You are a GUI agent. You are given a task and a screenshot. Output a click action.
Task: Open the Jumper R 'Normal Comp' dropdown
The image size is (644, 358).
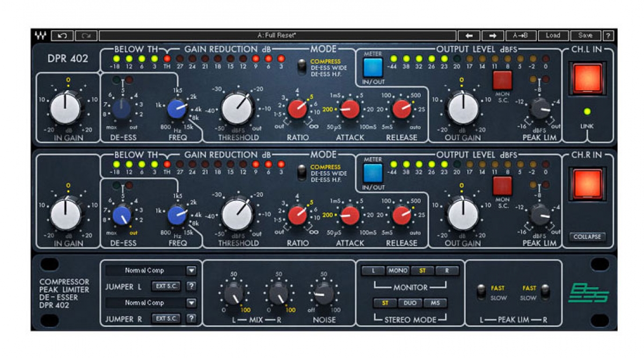pos(151,303)
